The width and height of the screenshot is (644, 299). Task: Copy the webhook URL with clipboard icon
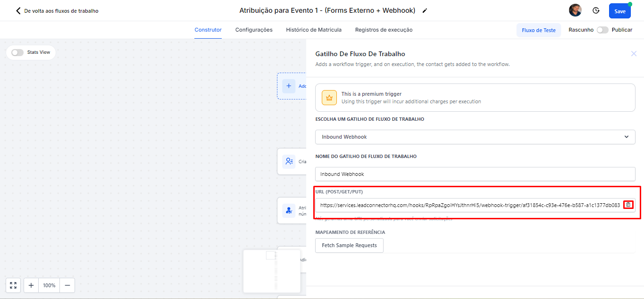628,205
